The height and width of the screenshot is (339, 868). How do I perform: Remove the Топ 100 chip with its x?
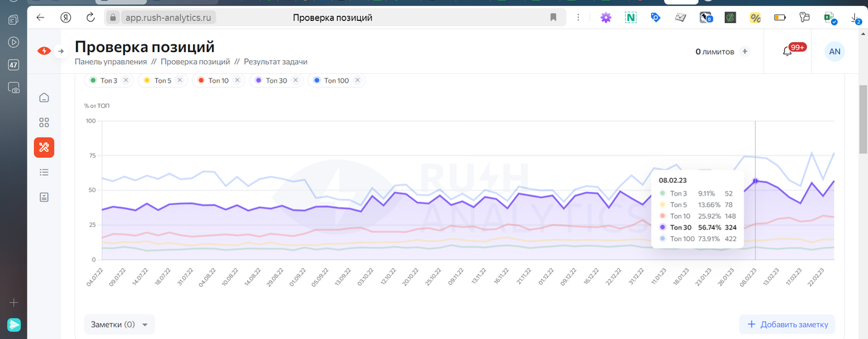[357, 80]
